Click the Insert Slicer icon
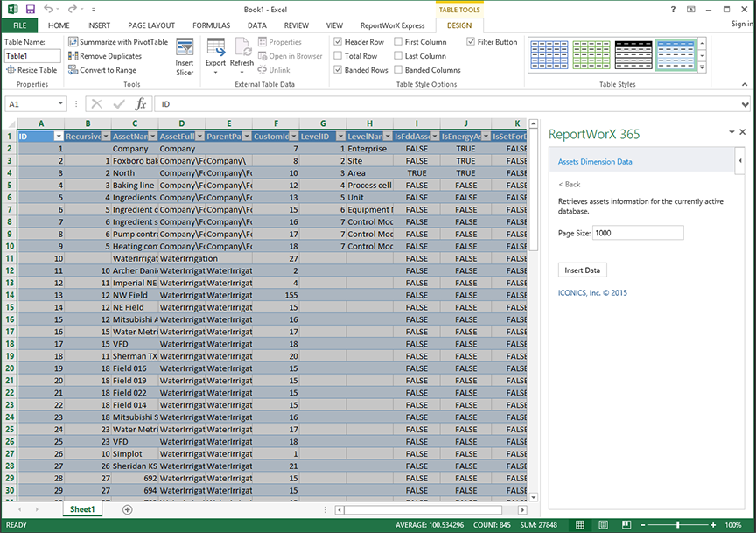Viewport: 756px width, 533px height. point(185,49)
